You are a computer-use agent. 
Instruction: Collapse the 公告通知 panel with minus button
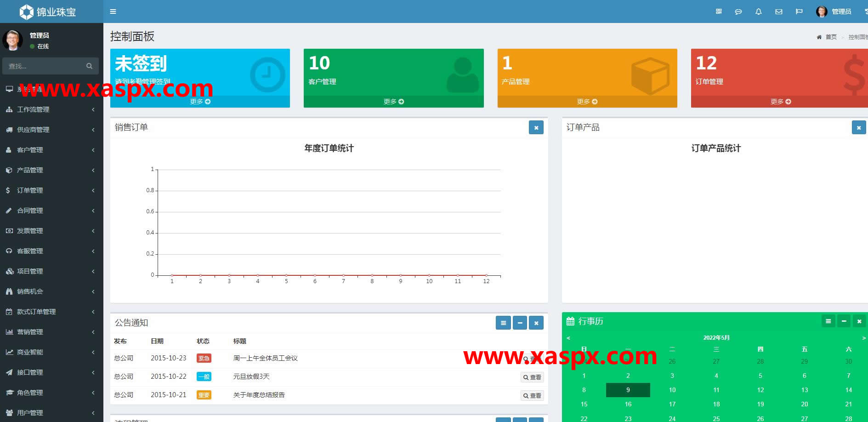click(x=520, y=323)
